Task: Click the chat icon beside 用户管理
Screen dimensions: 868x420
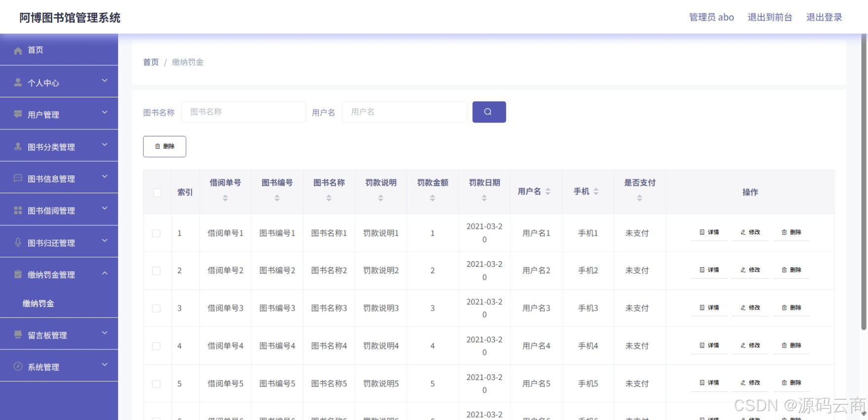Action: (x=18, y=114)
